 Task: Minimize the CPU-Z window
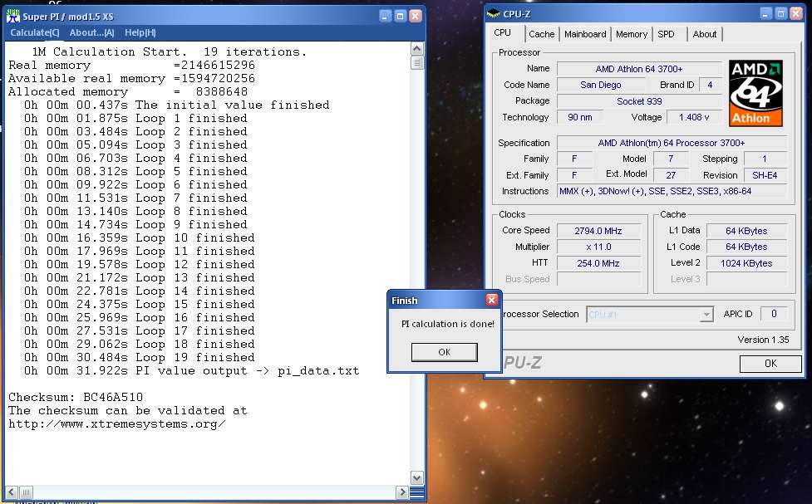click(x=766, y=14)
